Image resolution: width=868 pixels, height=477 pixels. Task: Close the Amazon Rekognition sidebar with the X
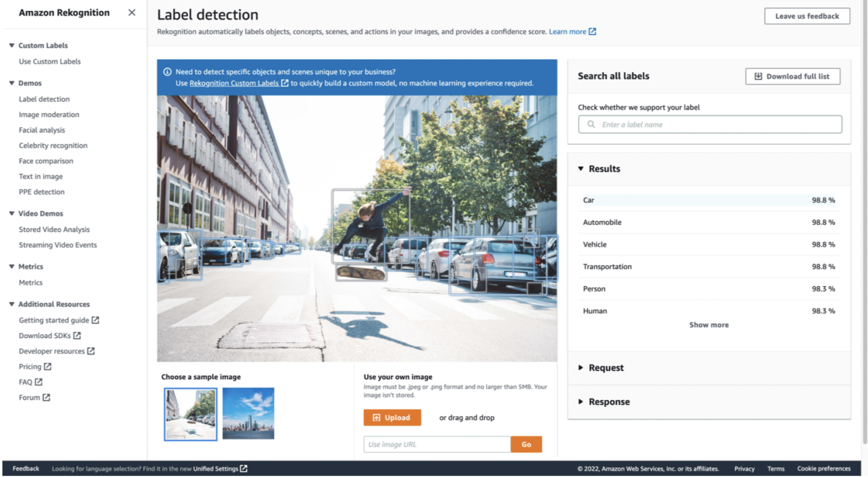click(131, 13)
